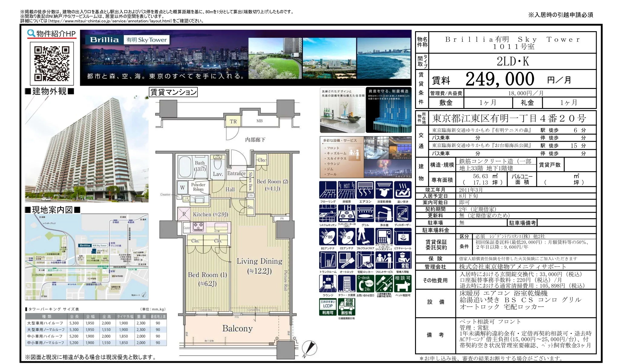The image size is (622, 364).
Task: Click the スカイテラス fireworks photo
Action: coord(388,169)
